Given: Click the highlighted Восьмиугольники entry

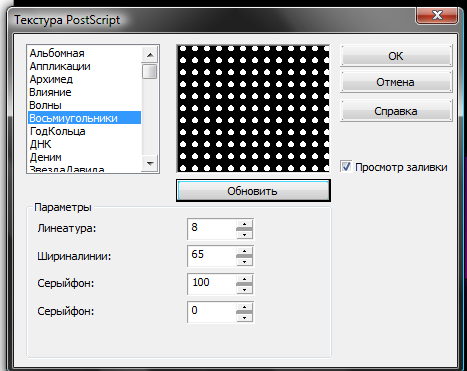Looking at the screenshot, I should [85, 118].
